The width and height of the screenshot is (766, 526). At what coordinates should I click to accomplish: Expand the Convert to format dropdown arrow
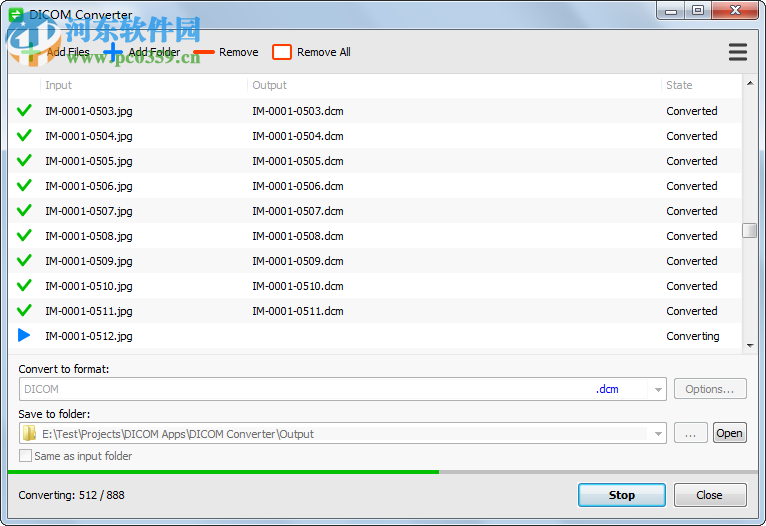click(658, 389)
